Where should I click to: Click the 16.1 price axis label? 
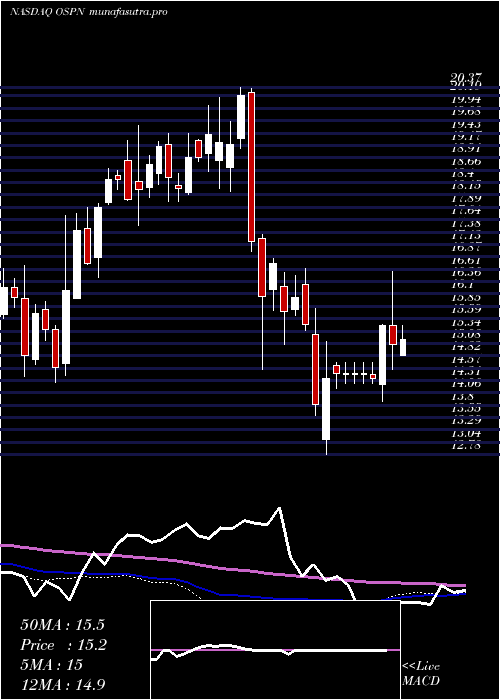click(463, 285)
